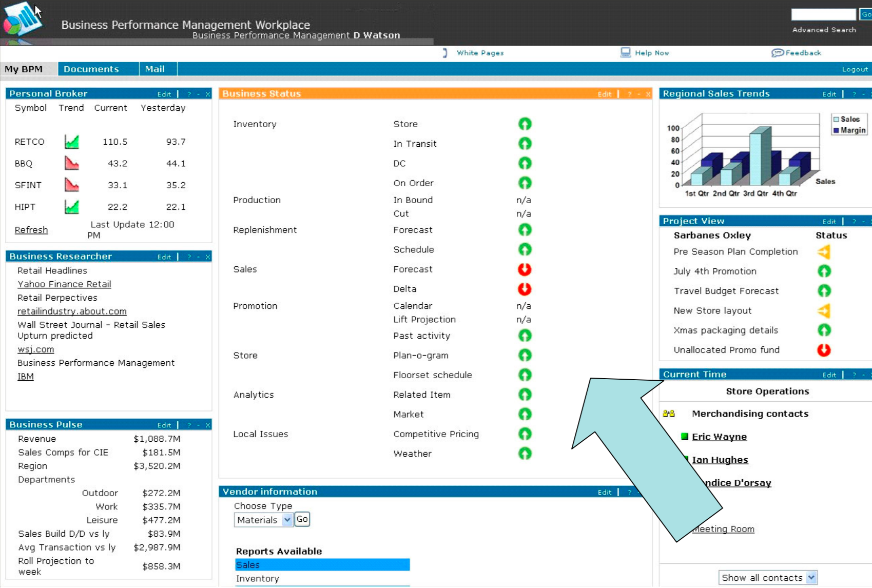
Task: Open the retailindustry.about.com link
Action: pyautogui.click(x=72, y=311)
